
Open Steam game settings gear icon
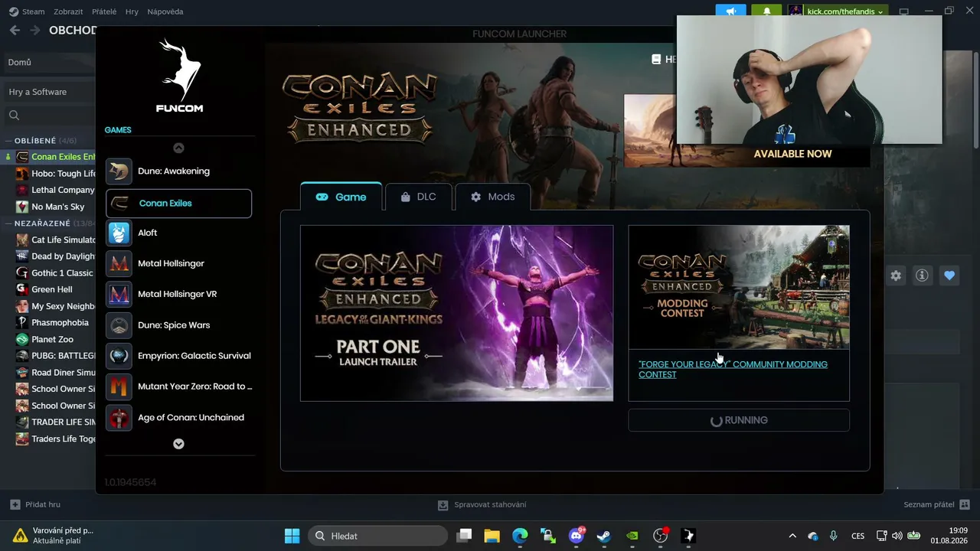click(x=896, y=275)
